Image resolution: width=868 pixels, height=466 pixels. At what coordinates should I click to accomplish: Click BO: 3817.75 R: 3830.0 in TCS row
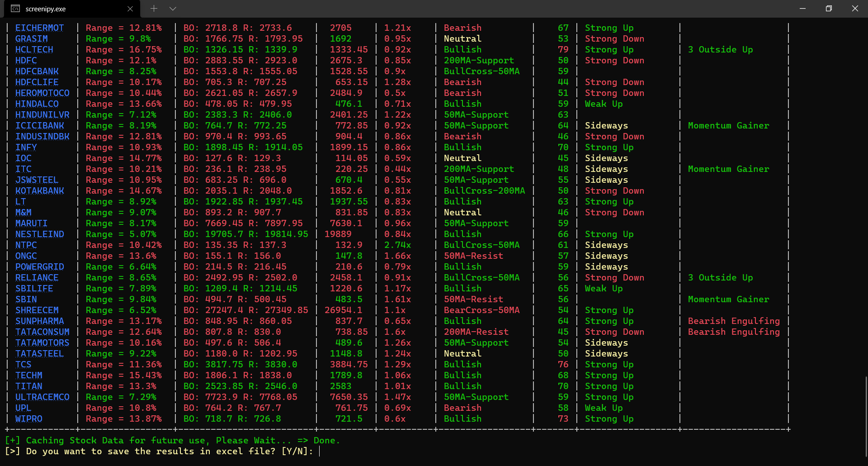[x=241, y=365]
